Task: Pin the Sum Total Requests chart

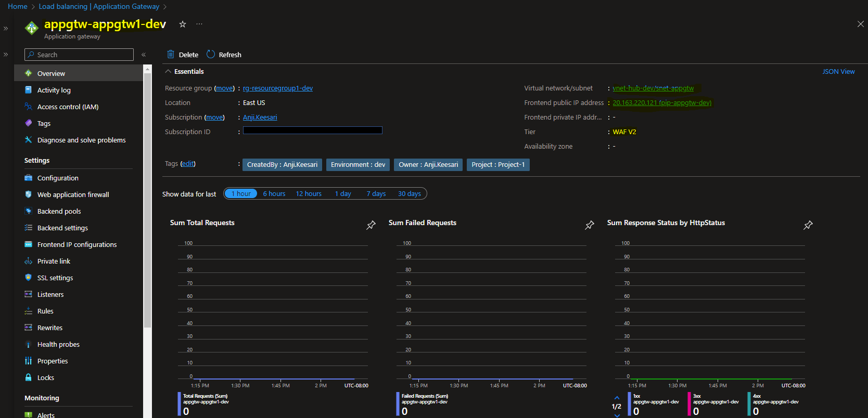Action: pyautogui.click(x=371, y=225)
